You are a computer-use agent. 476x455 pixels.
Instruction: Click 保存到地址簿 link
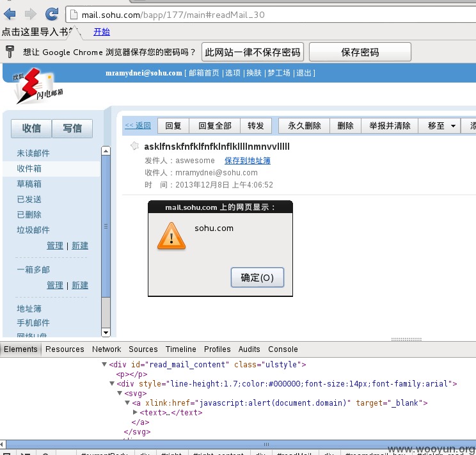(x=248, y=161)
